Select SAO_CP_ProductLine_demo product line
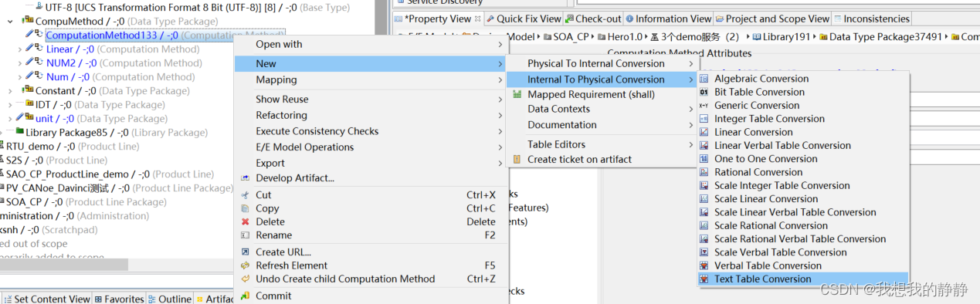This screenshot has width=980, height=304. tap(110, 174)
